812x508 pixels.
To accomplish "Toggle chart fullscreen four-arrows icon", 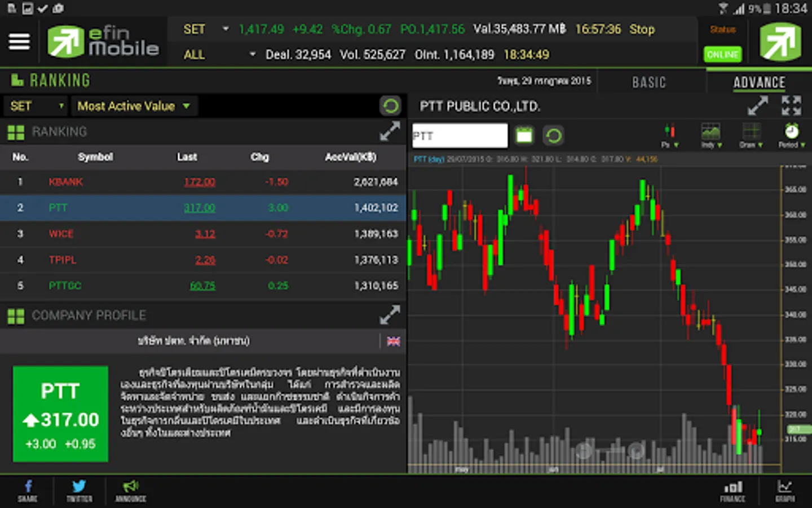I will 791,106.
